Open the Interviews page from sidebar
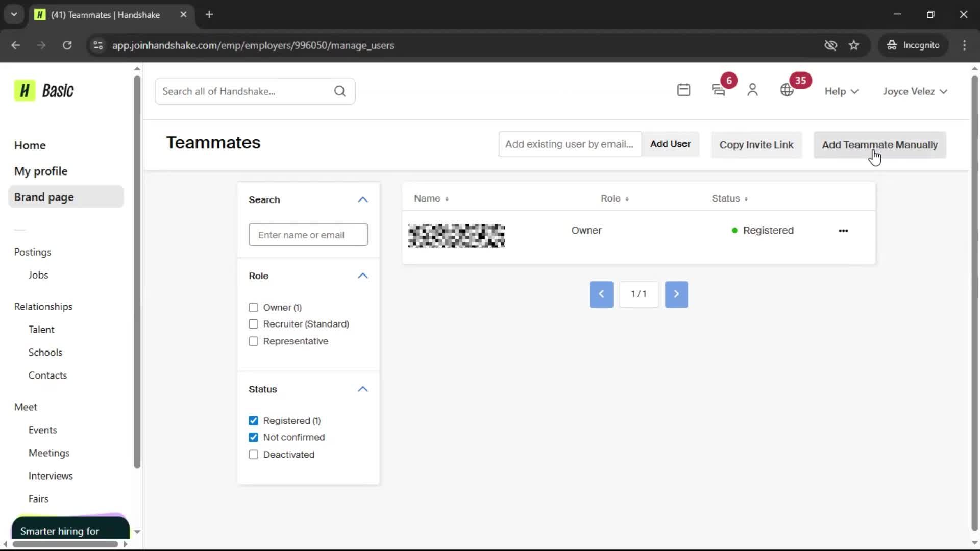Viewport: 980px width, 551px height. point(50,475)
